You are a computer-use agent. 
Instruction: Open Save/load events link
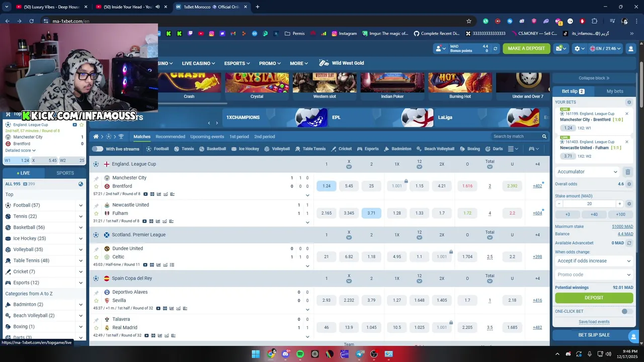click(x=594, y=322)
